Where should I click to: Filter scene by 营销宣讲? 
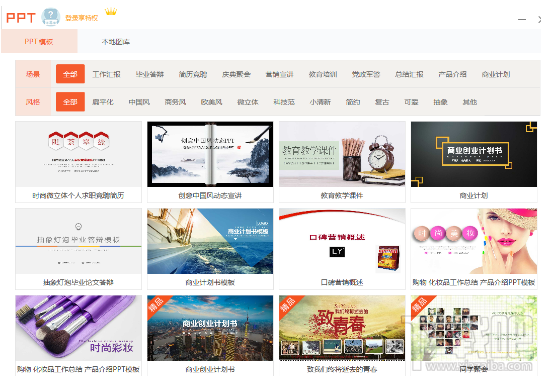coord(279,74)
